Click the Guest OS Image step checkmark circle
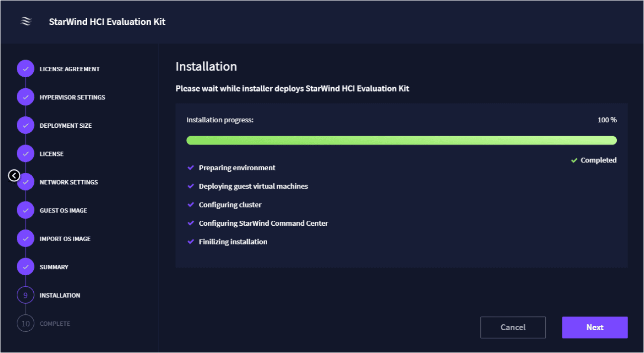The image size is (644, 353). 25,210
